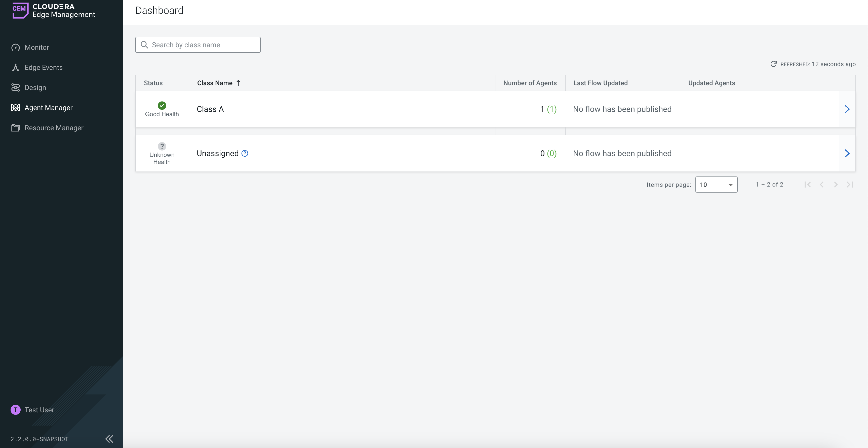Viewport: 868px width, 448px height.
Task: Collapse the sidebar with double chevron
Action: coord(109,439)
